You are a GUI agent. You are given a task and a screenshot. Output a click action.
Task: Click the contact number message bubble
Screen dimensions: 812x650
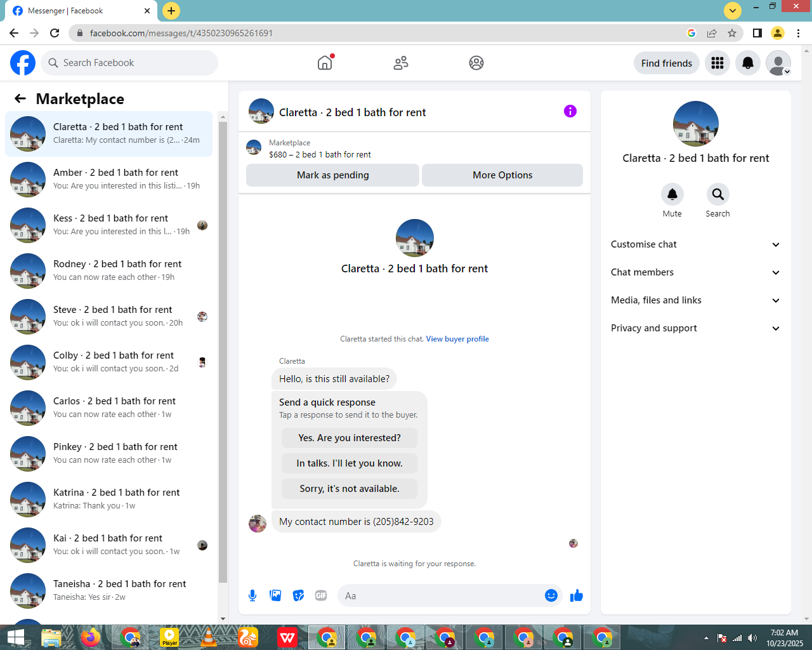(x=357, y=522)
